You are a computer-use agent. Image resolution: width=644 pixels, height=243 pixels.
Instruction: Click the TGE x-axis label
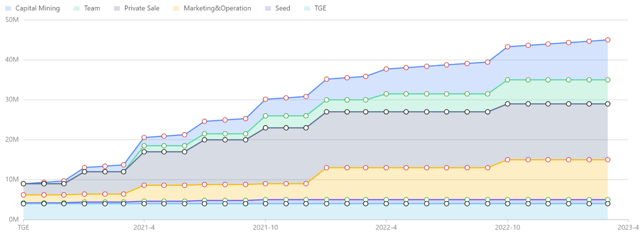point(23,227)
